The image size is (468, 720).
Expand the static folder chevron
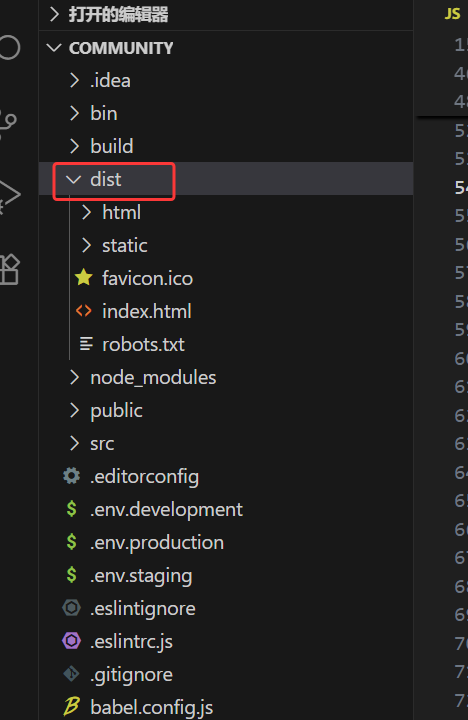(x=86, y=245)
